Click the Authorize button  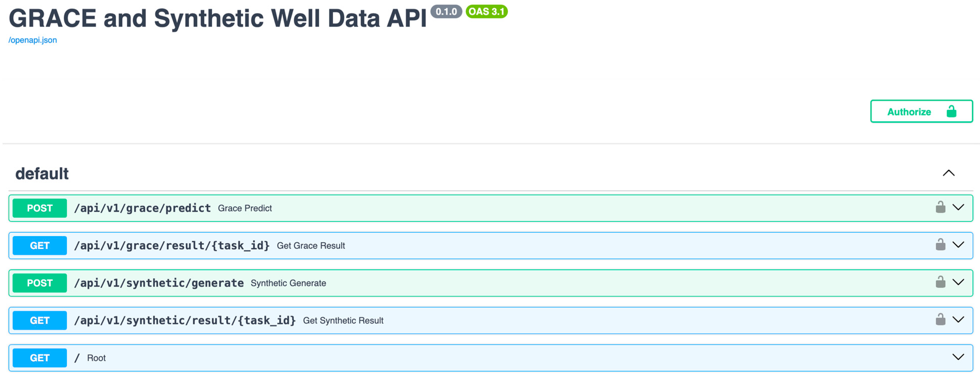point(921,112)
